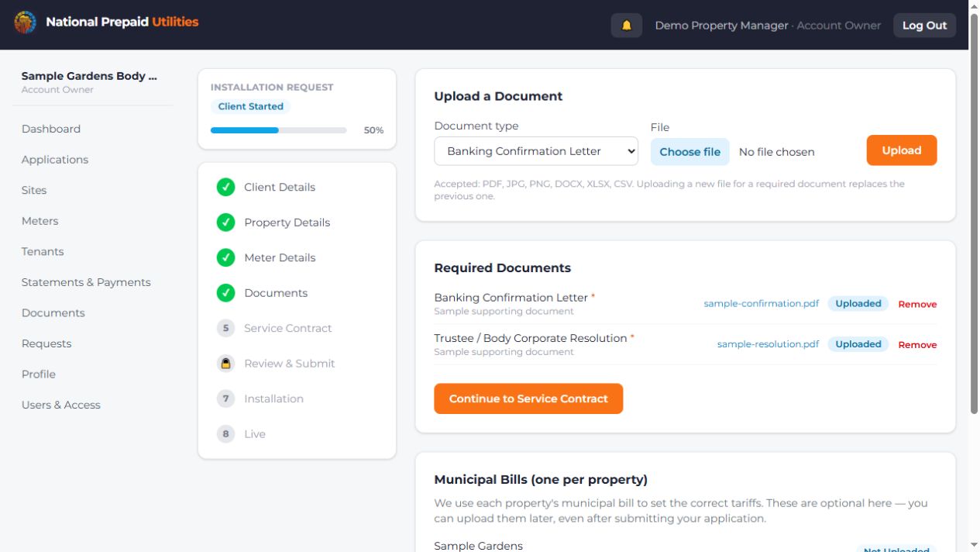Click the National Prepaid Utilities brand name

[x=122, y=22]
